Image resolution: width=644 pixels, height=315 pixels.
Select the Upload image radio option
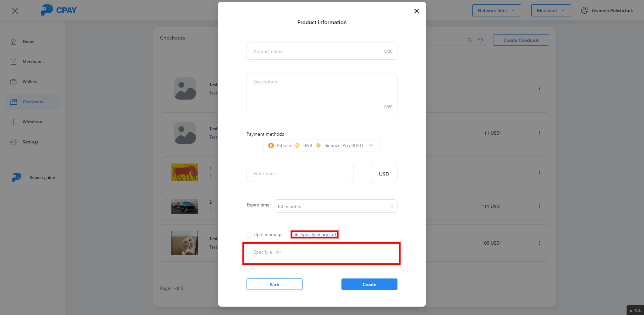point(249,235)
